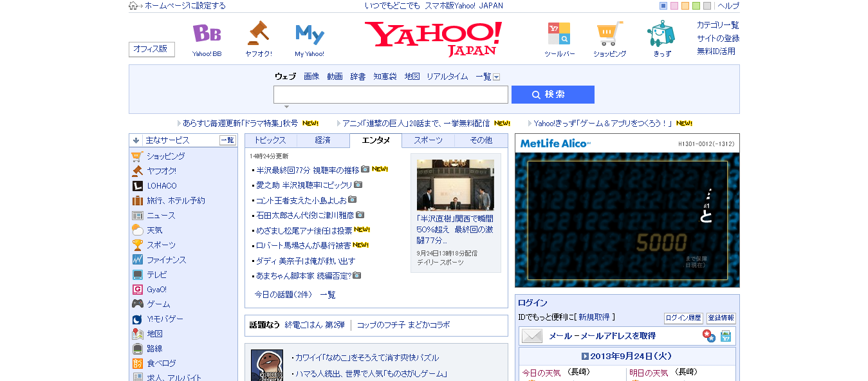Click the 登録情報 button
The height and width of the screenshot is (381, 868).
pyautogui.click(x=721, y=318)
